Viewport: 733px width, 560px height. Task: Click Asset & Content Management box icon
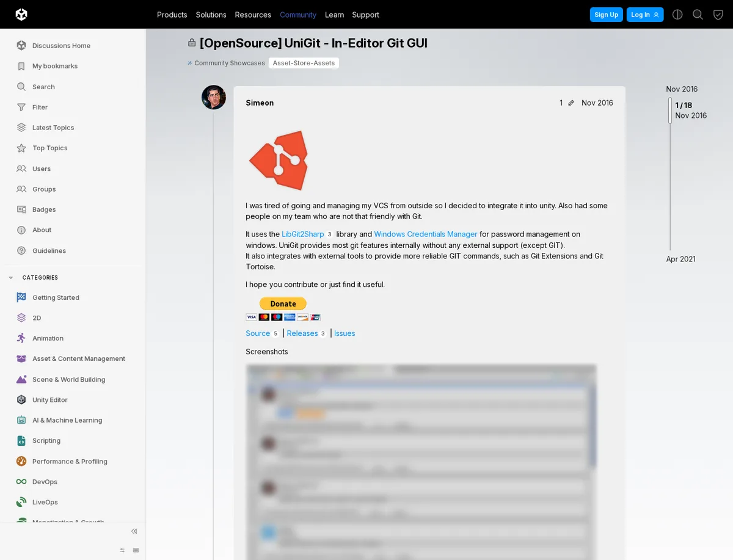click(x=21, y=358)
